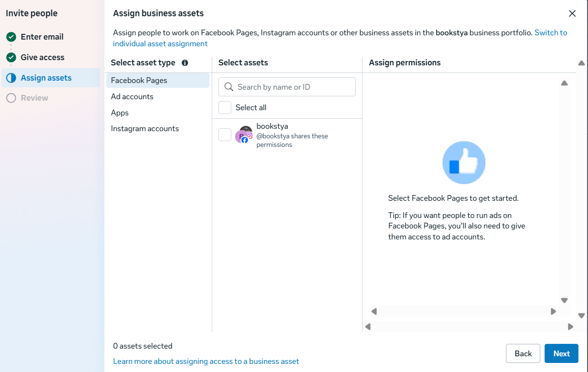Screen dimensions: 588x372
Task: Click the Give access green checkmark icon
Action: click(x=11, y=57)
